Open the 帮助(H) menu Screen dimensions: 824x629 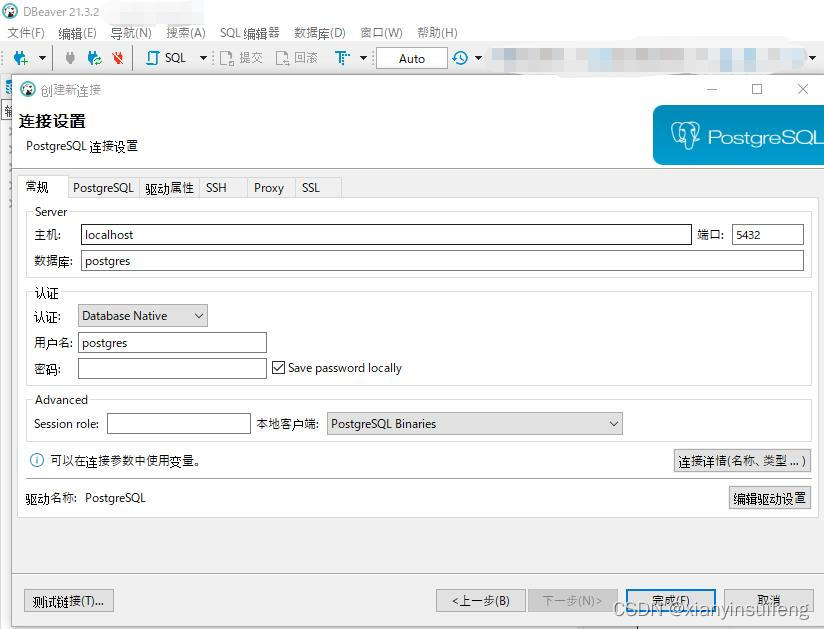click(x=437, y=33)
